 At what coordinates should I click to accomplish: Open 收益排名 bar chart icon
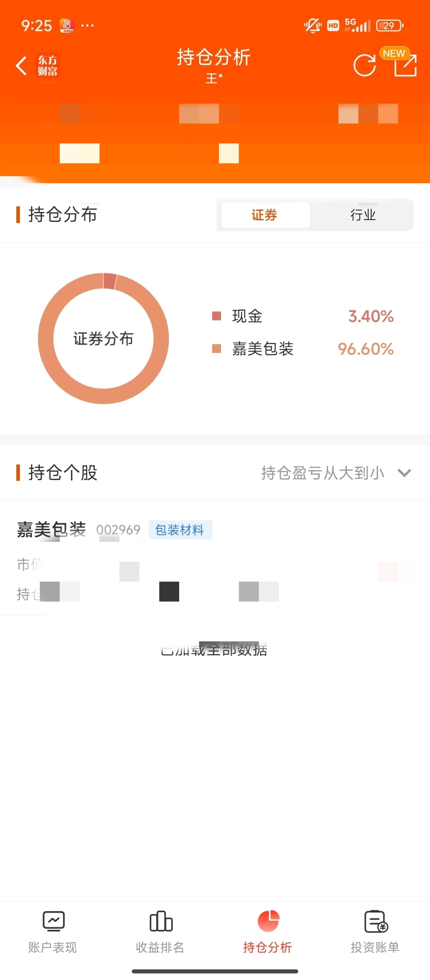tap(161, 921)
